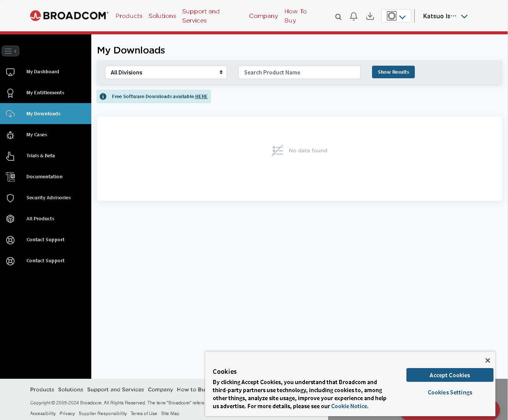Open the Solutions menu in top navigation

(x=162, y=16)
